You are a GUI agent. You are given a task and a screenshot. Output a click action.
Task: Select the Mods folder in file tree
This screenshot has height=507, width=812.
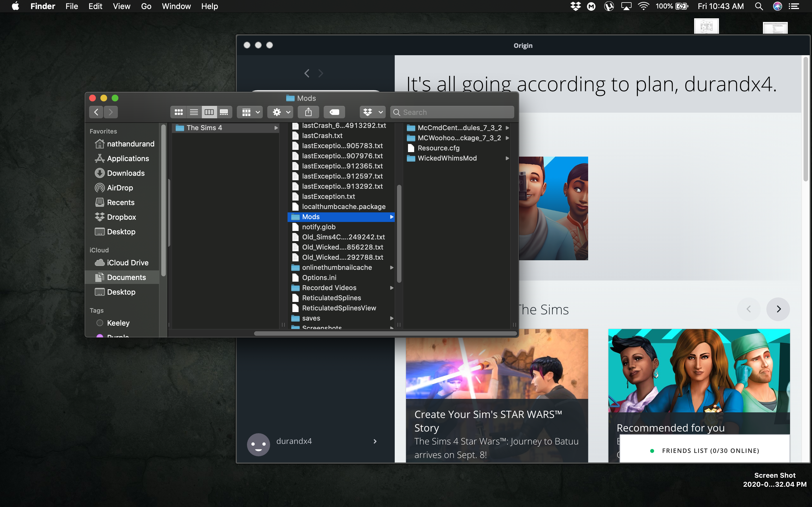coord(311,217)
